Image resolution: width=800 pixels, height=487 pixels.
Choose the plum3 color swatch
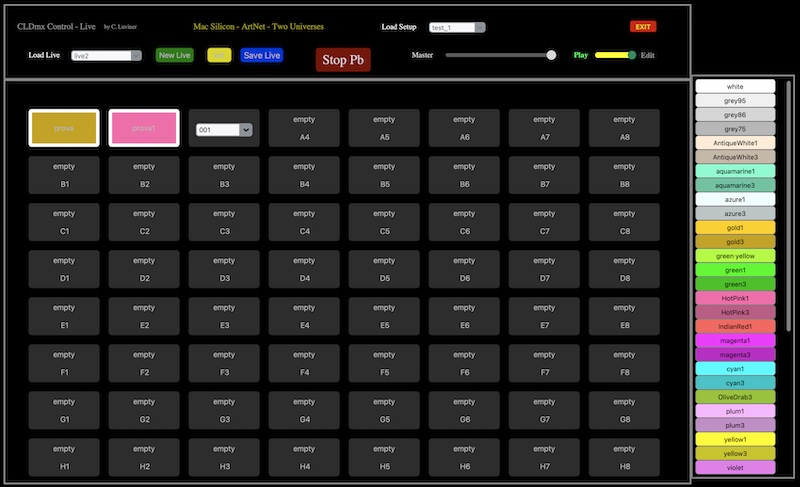(x=735, y=425)
